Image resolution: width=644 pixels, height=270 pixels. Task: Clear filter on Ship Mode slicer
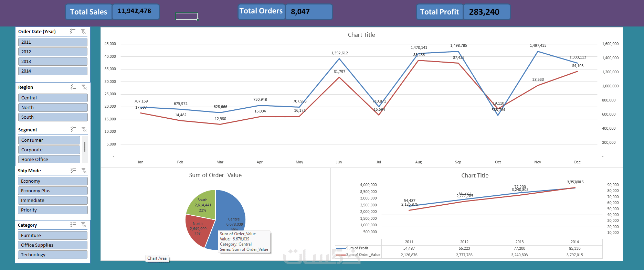84,171
